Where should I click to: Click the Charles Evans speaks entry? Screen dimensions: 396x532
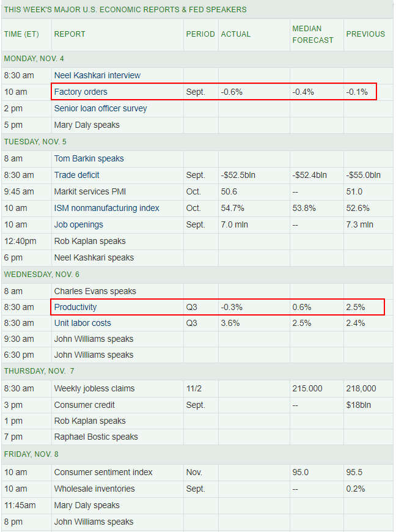pos(95,291)
